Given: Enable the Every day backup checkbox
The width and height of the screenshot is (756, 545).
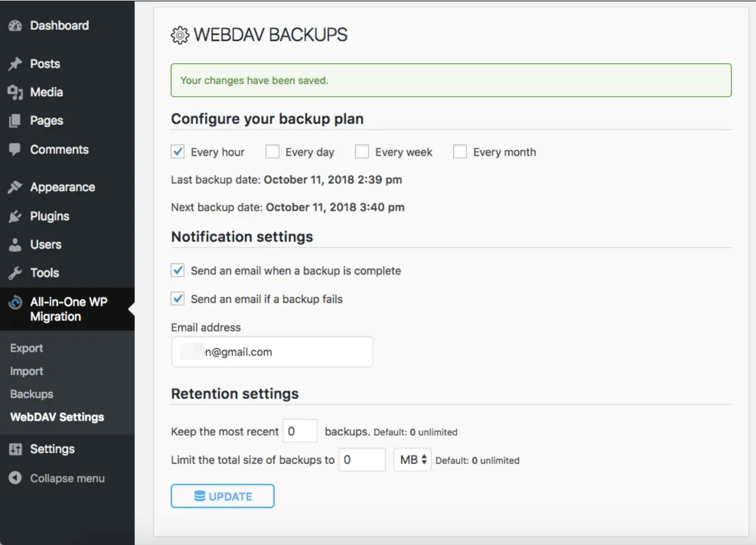Looking at the screenshot, I should pos(272,151).
